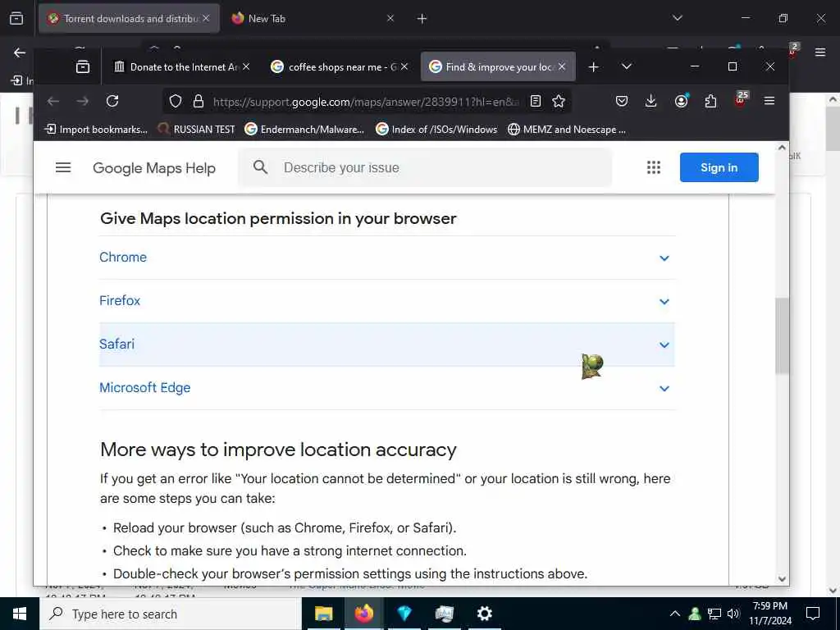Viewport: 840px width, 630px height.
Task: Open Import bookmarks from bookmarks toolbar
Action: 95,129
